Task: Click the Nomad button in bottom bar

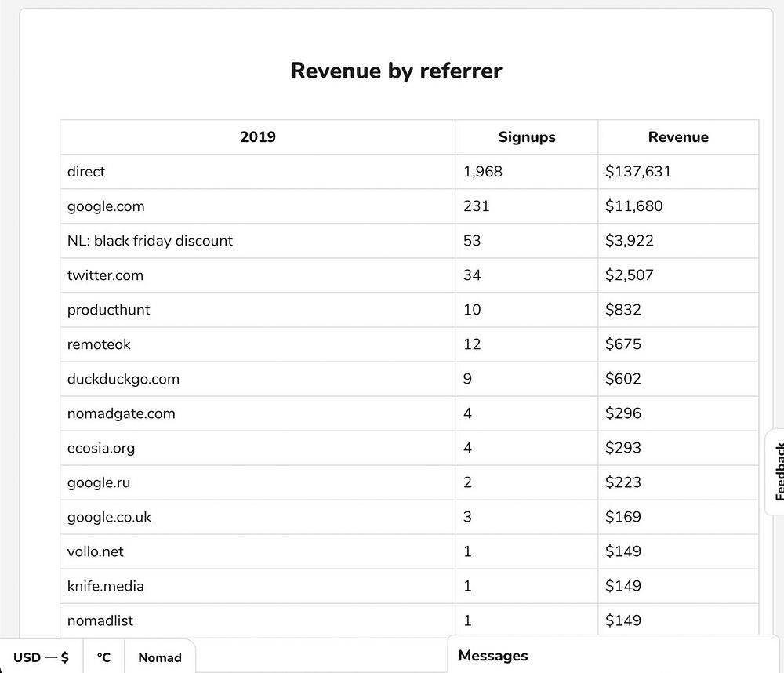Action: point(160,657)
